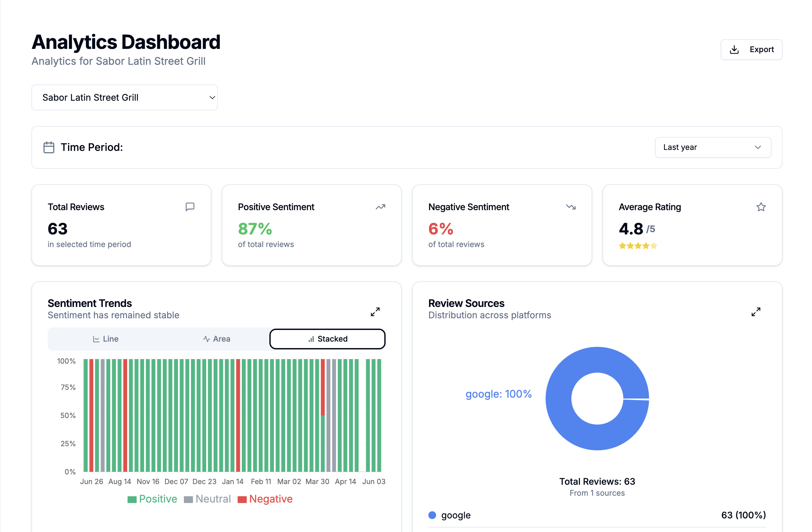
Task: Select the Stacked chart view
Action: coord(327,339)
